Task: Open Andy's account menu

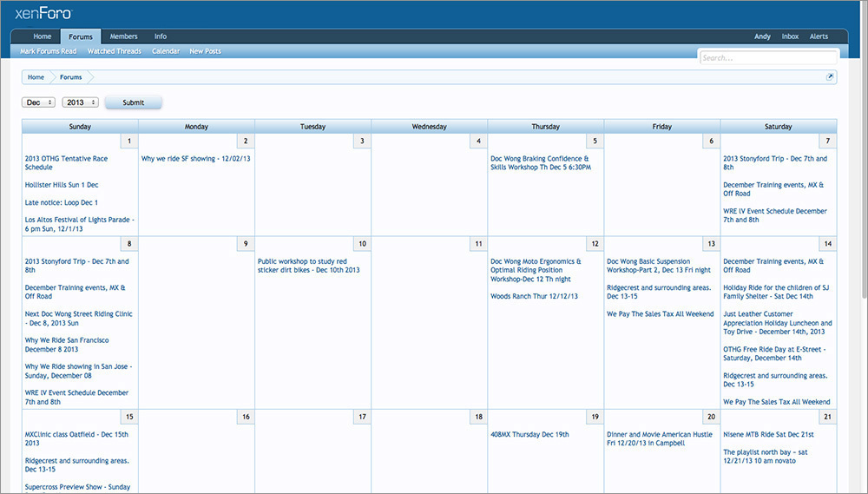Action: click(762, 36)
